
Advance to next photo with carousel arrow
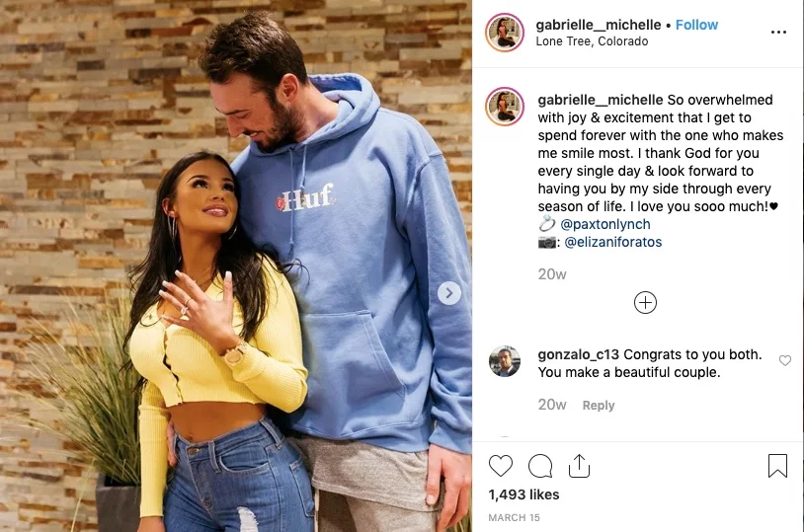(x=449, y=293)
